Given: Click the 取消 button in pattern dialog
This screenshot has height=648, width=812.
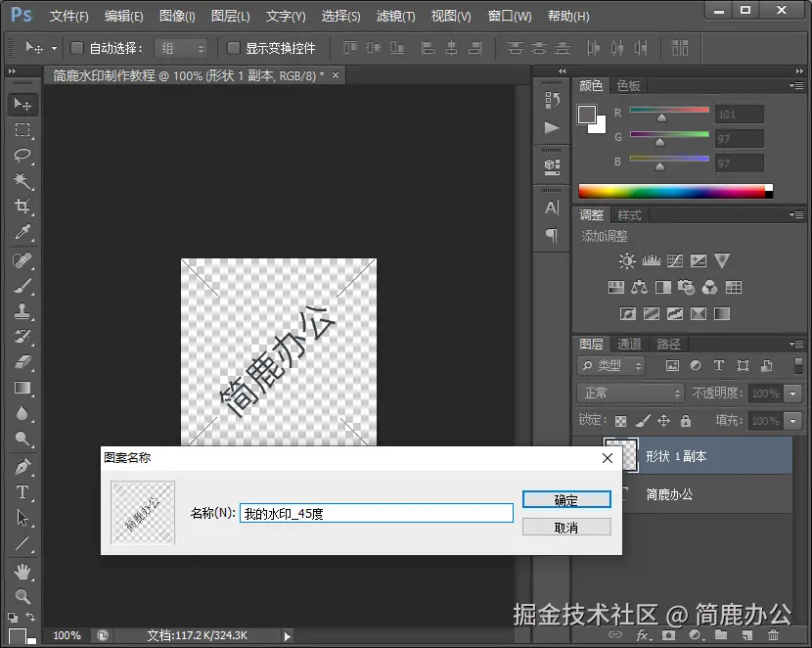Looking at the screenshot, I should 566,526.
